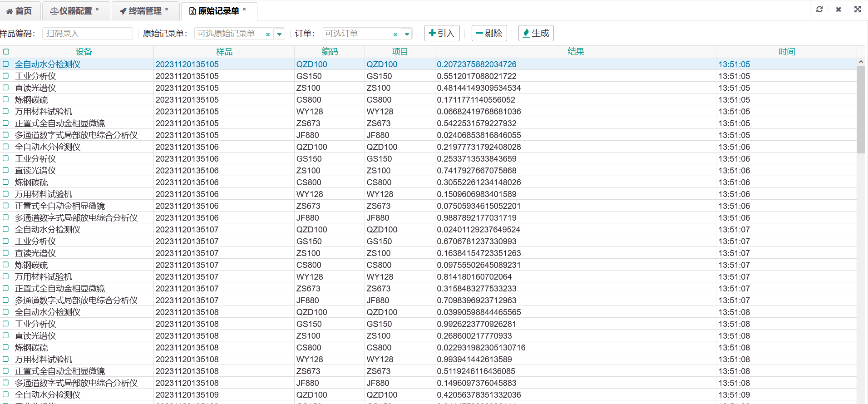This screenshot has height=404, width=868.
Task: Toggle the select-all checkbox in table header
Action: (6, 52)
